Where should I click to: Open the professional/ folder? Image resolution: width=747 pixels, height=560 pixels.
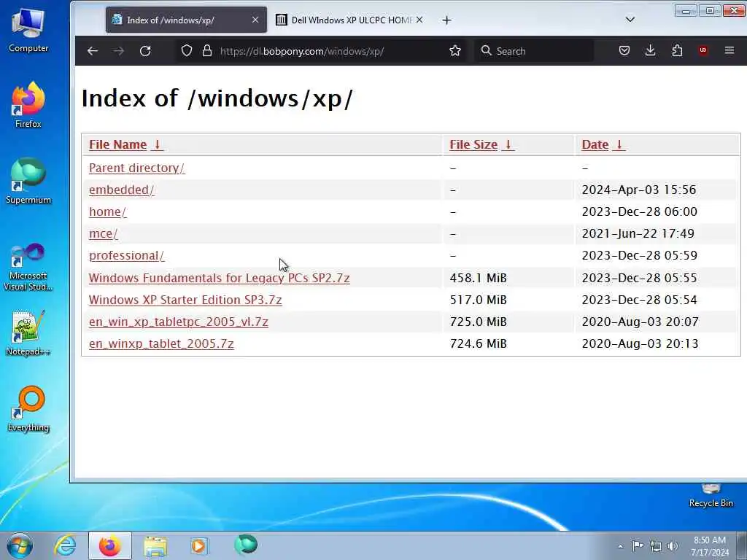[x=126, y=256]
